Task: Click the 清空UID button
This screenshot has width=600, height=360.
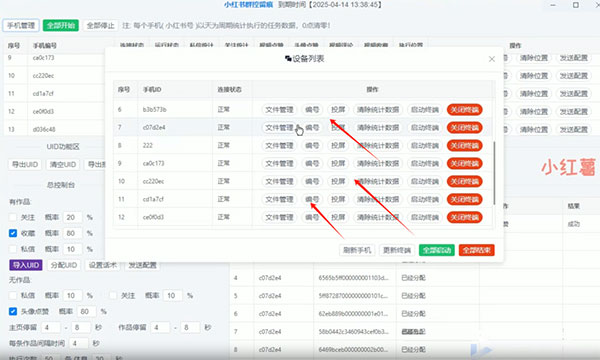Action: (63, 165)
